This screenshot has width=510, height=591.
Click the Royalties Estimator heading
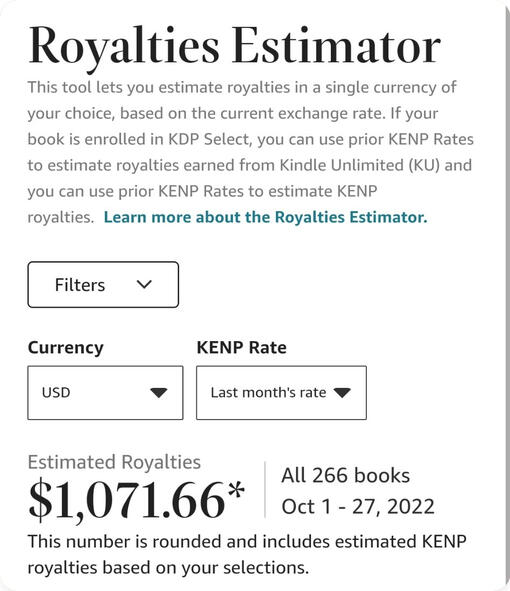(234, 48)
